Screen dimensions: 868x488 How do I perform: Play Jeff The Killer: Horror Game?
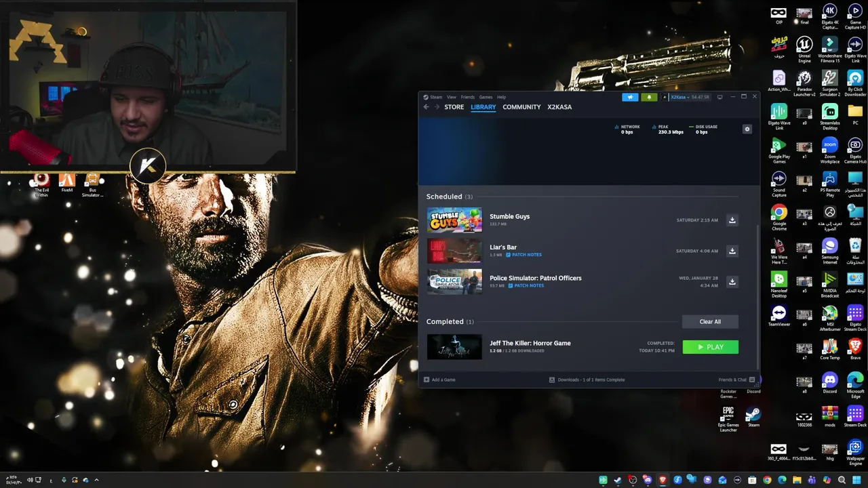(710, 347)
